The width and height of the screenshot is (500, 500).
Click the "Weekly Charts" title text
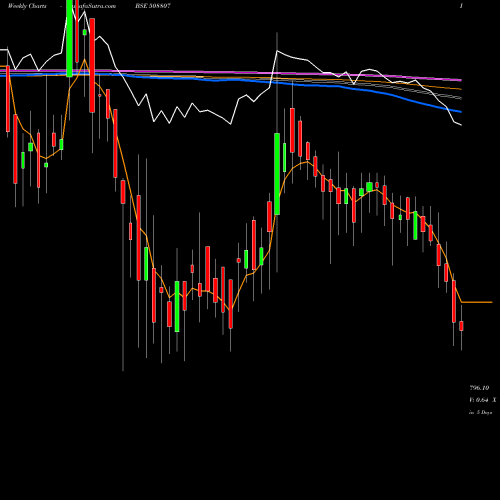pyautogui.click(x=27, y=6)
